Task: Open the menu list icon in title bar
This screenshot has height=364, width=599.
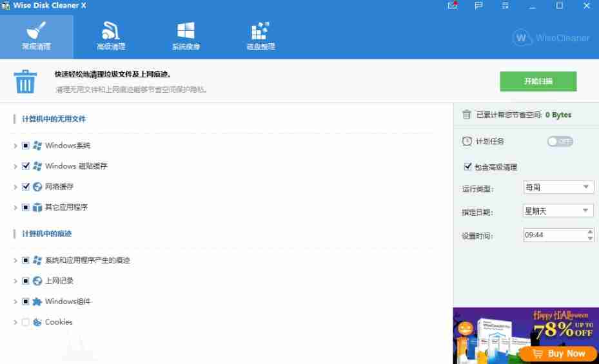Action: (x=505, y=6)
